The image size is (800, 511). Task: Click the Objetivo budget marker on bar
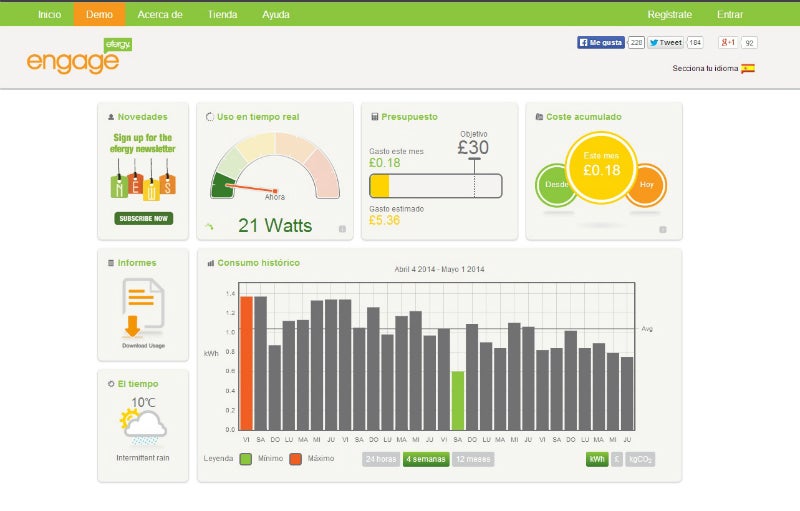click(x=474, y=160)
